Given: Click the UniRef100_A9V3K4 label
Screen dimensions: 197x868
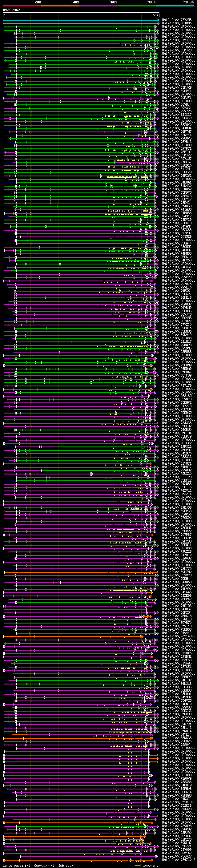Looking at the screenshot, I should point(177,108).
